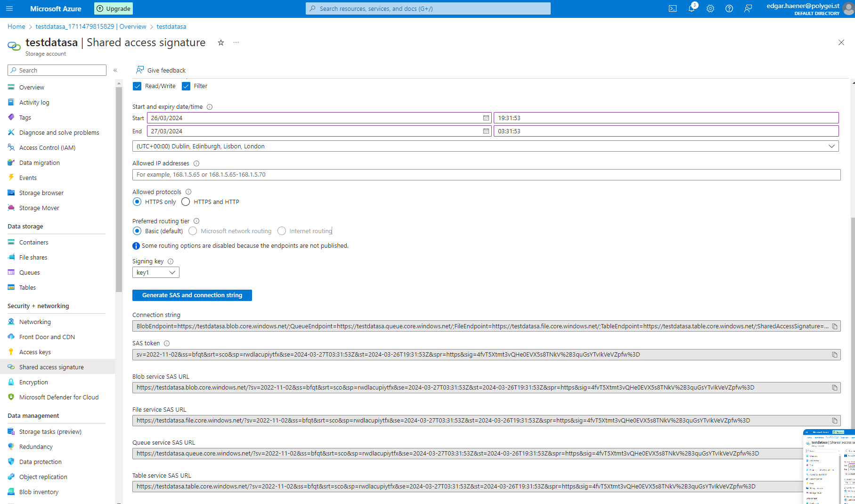Open Data protection in the sidebar
Screen dimensions: 855x504
[x=40, y=462]
